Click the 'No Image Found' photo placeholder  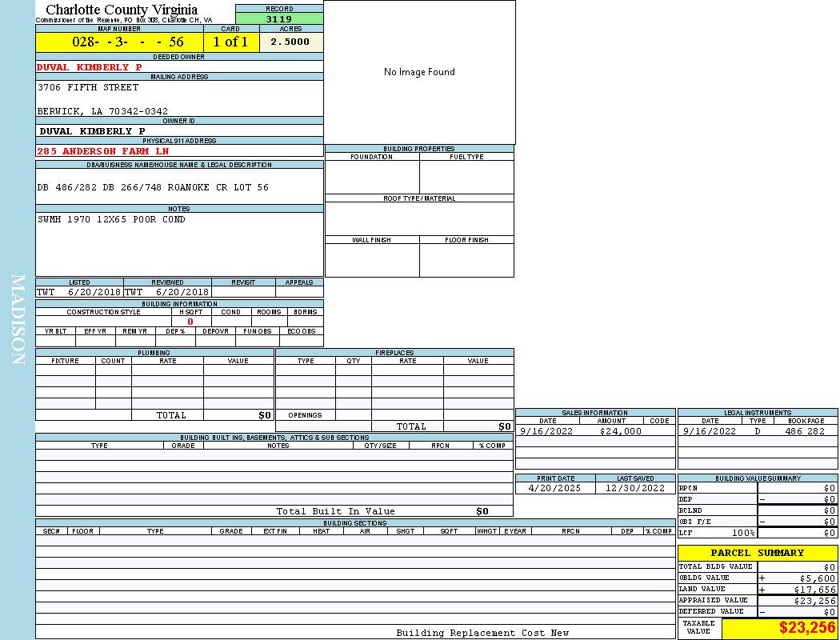(419, 72)
